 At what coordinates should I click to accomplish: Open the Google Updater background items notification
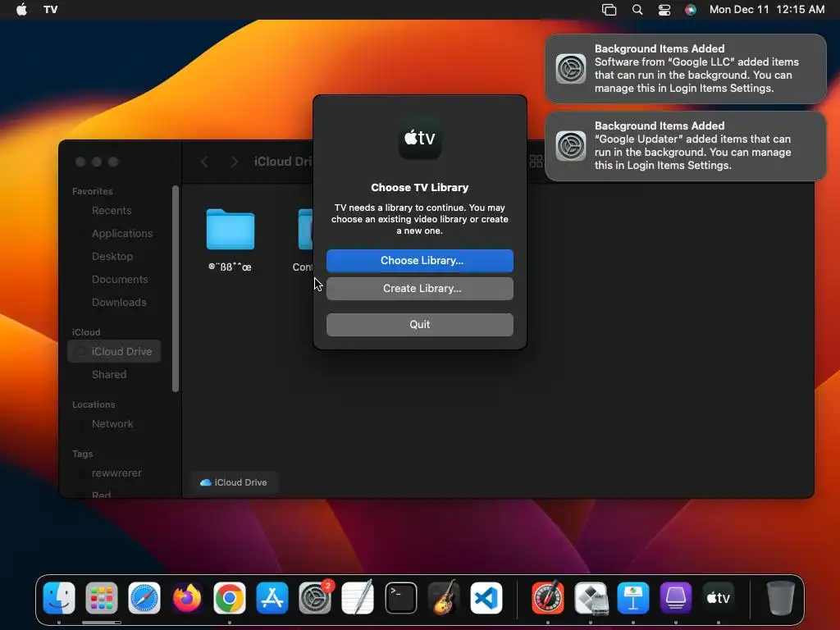pos(685,146)
